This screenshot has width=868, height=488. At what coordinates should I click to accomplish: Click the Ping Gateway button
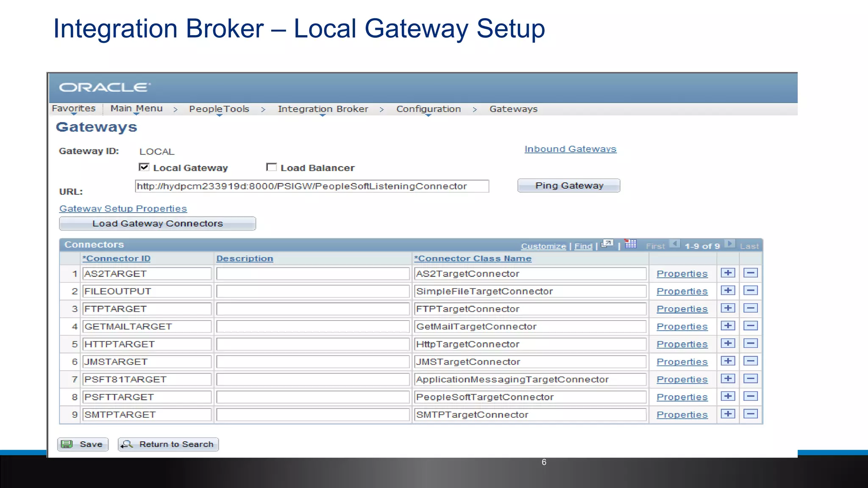(569, 186)
